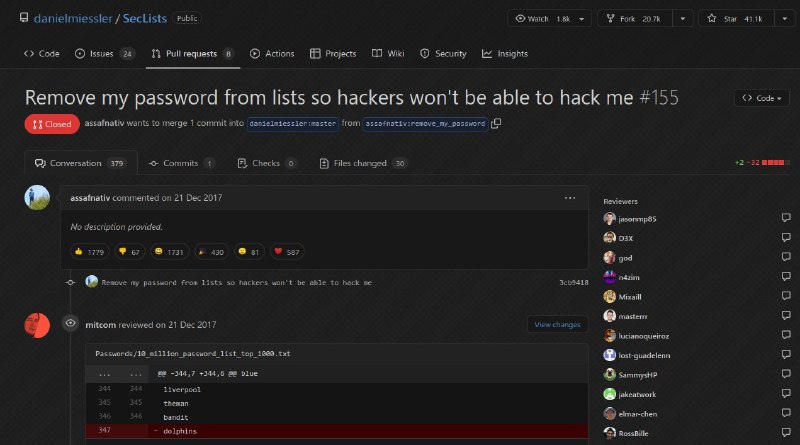The image size is (800, 445).
Task: Open commit hash 3cb9418
Action: pos(573,283)
